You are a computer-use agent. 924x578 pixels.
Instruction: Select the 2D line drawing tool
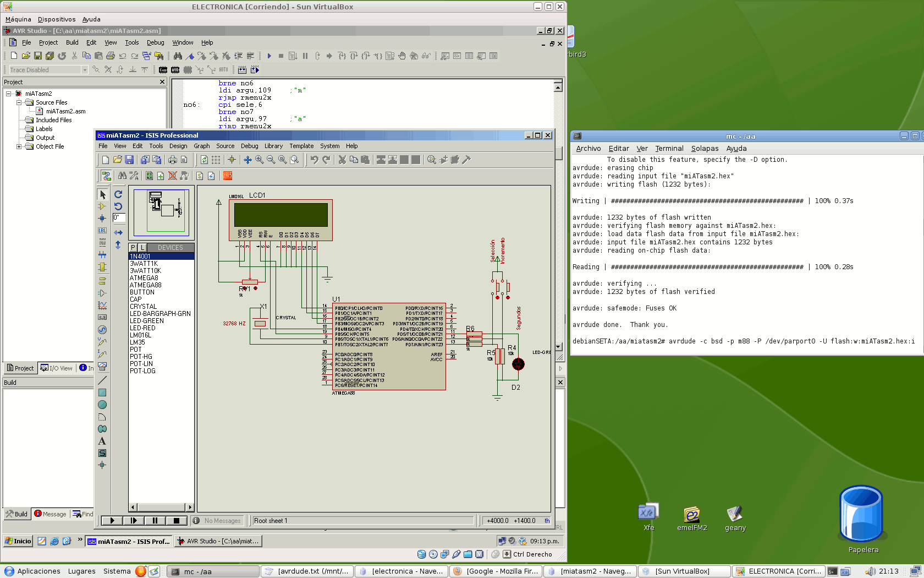tap(102, 380)
